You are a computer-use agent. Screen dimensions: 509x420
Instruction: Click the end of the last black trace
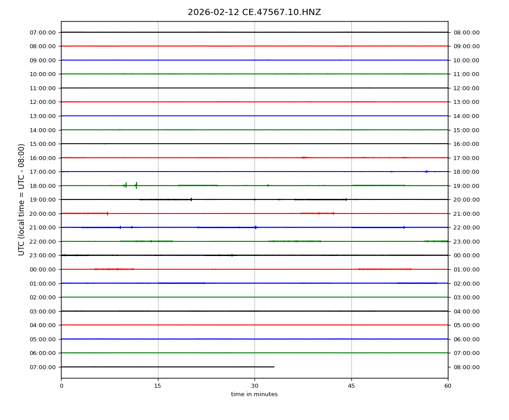click(274, 367)
